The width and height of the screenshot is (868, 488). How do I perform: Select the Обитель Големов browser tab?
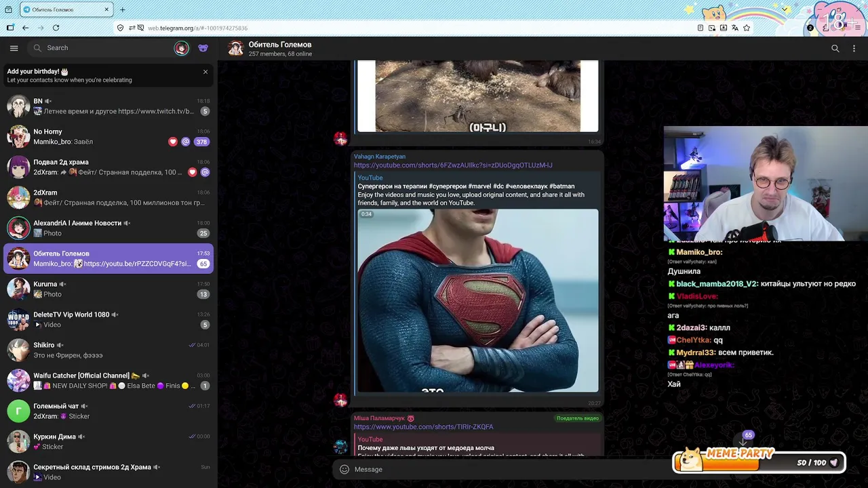(x=66, y=9)
